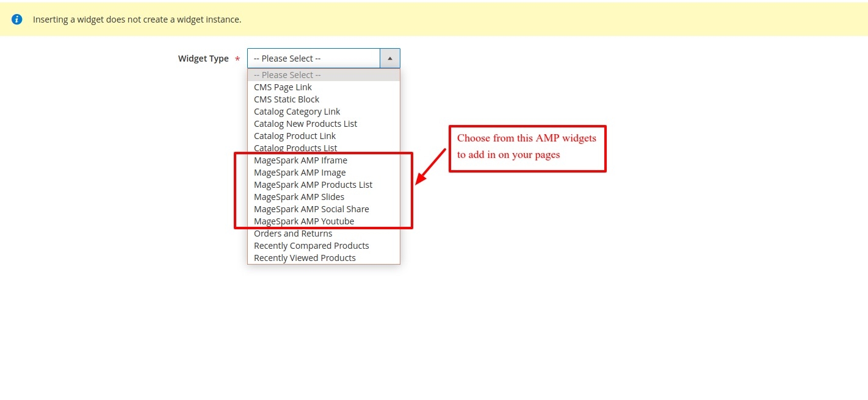The height and width of the screenshot is (400, 868).
Task: Choose MageSpark AMP Products List
Action: pos(324,185)
